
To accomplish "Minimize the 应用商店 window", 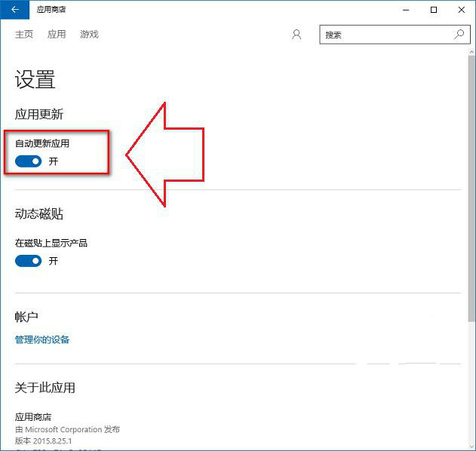I will [x=401, y=10].
